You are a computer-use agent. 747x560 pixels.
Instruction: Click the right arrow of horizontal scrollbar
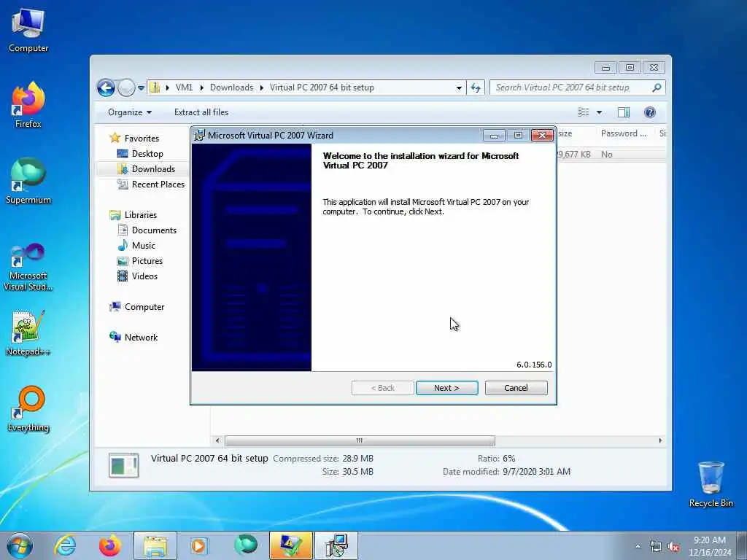(x=660, y=441)
